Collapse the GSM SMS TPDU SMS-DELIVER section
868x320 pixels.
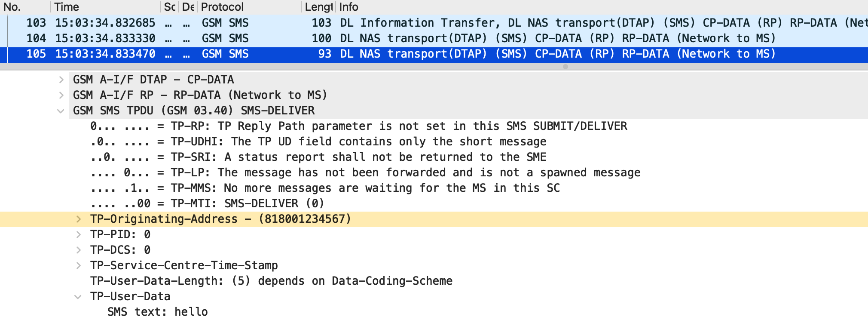[x=61, y=111]
